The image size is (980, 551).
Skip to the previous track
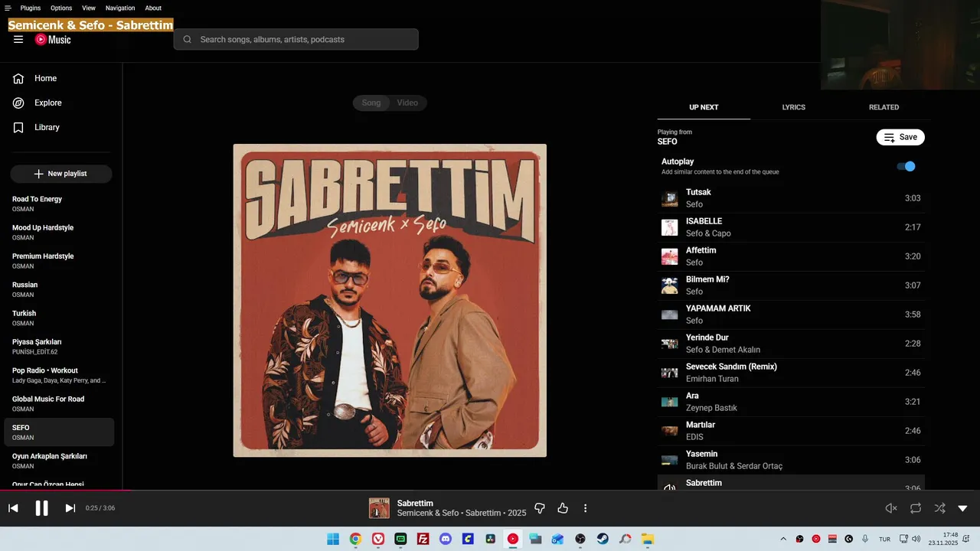(x=13, y=508)
